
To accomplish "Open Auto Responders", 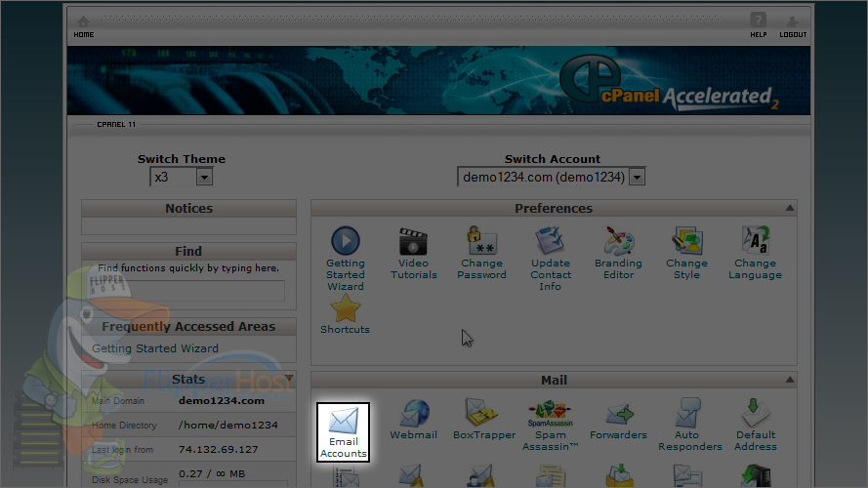I will pos(689,425).
